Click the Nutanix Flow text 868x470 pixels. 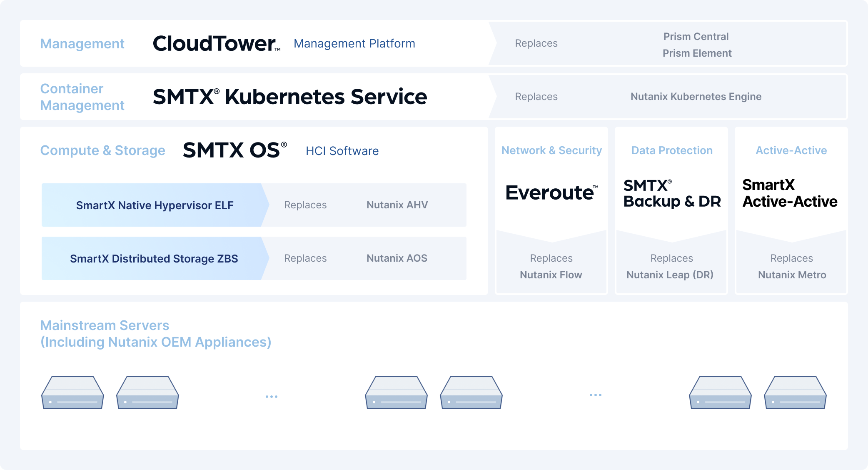[x=551, y=275]
